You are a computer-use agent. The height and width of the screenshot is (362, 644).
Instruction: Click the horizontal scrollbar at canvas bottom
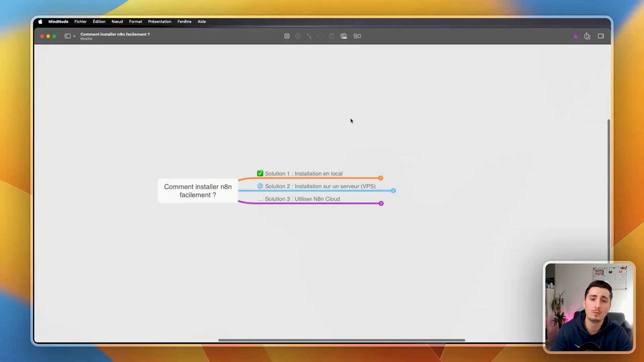click(341, 340)
